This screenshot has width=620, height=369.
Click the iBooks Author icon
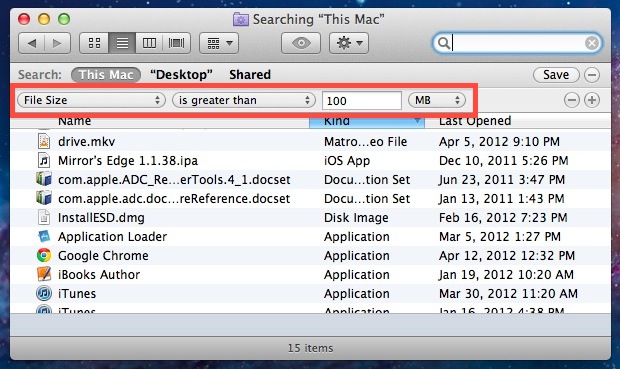click(44, 274)
